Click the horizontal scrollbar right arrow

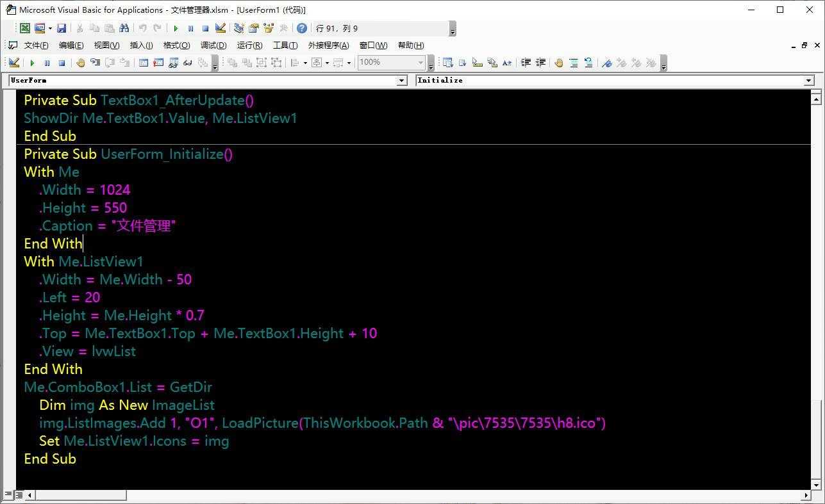tap(806, 495)
